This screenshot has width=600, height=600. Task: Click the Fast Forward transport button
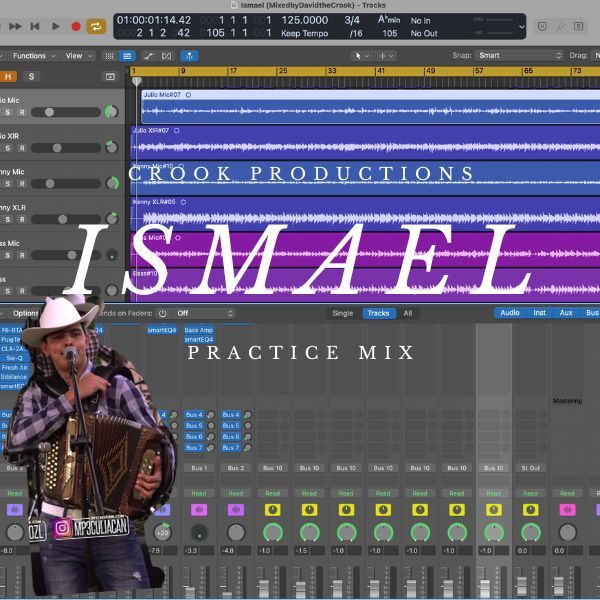coord(15,26)
